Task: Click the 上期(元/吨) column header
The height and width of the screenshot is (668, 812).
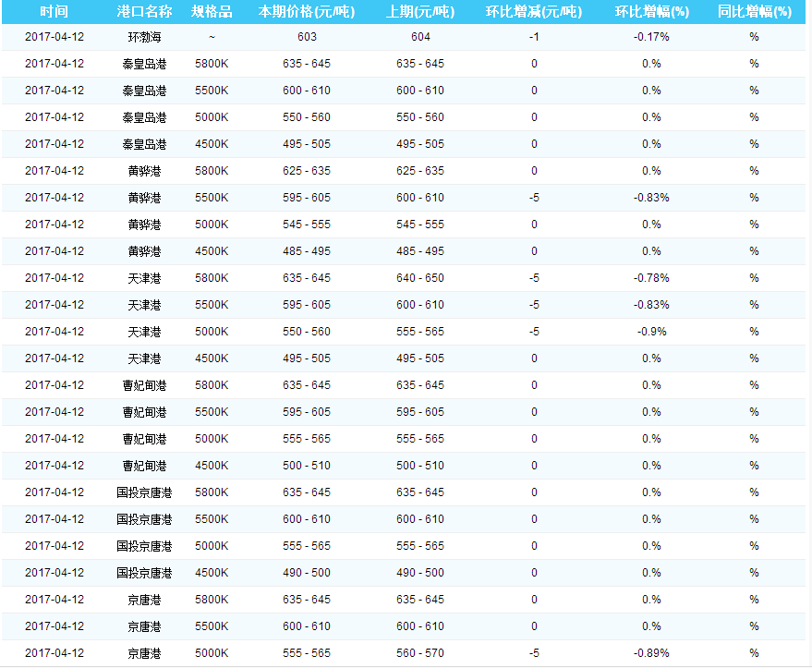Action: [x=420, y=12]
